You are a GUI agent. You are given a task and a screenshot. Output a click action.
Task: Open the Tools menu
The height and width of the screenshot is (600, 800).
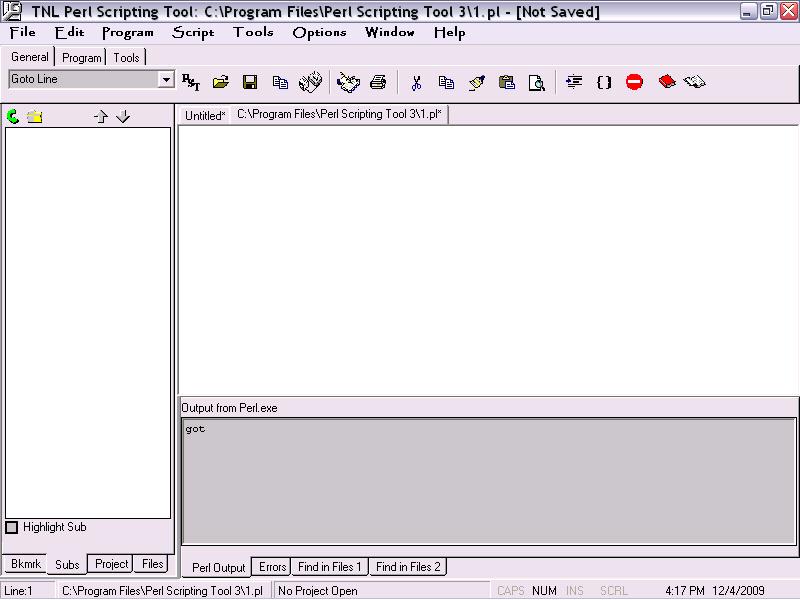253,32
